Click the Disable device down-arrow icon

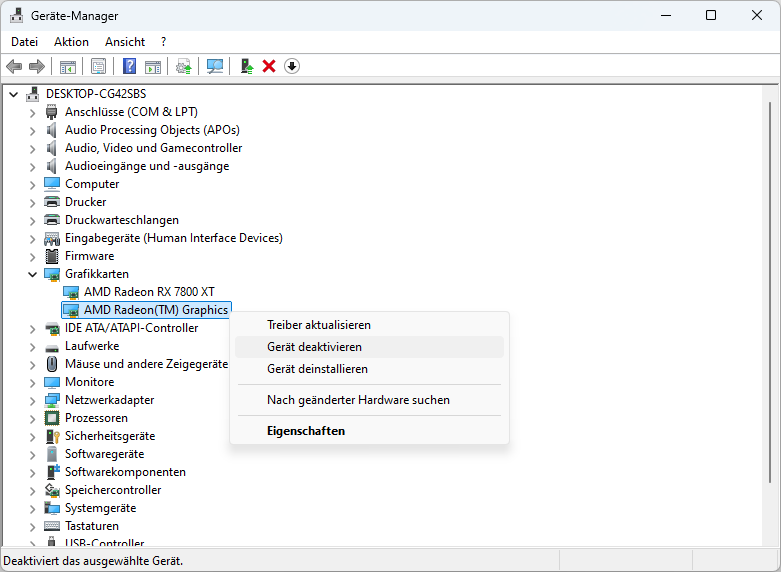tap(292, 66)
